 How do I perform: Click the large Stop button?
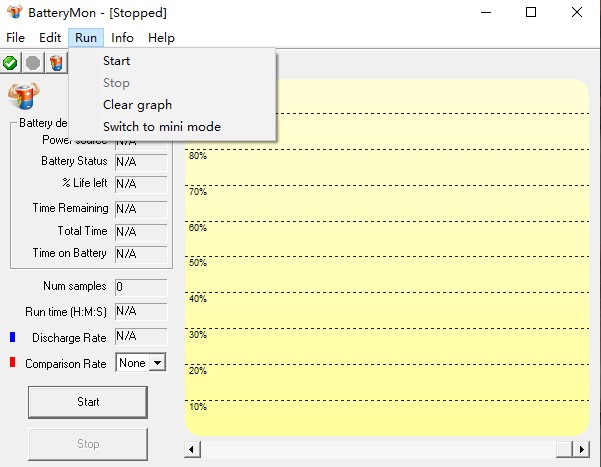point(88,444)
